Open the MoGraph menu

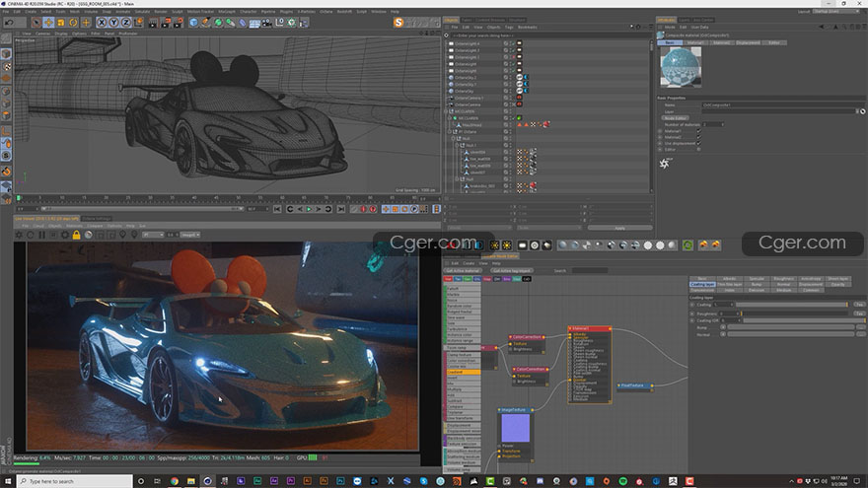(x=227, y=11)
